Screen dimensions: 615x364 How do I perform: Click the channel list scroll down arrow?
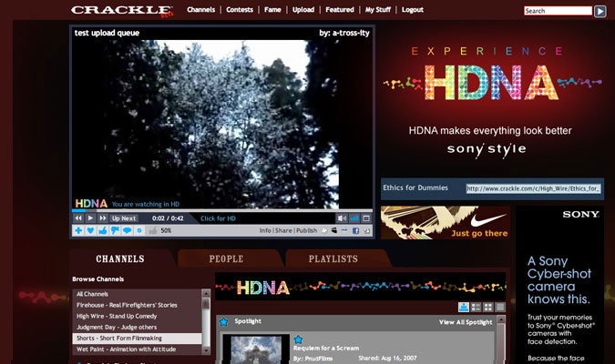click(206, 350)
